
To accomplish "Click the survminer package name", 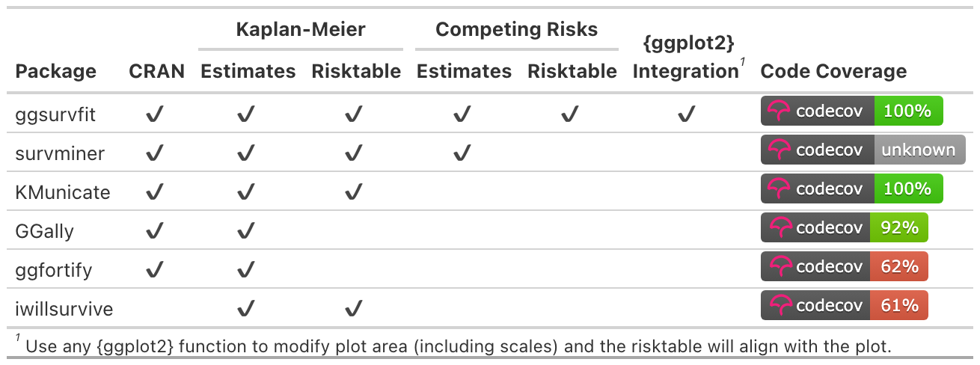I will pyautogui.click(x=60, y=153).
